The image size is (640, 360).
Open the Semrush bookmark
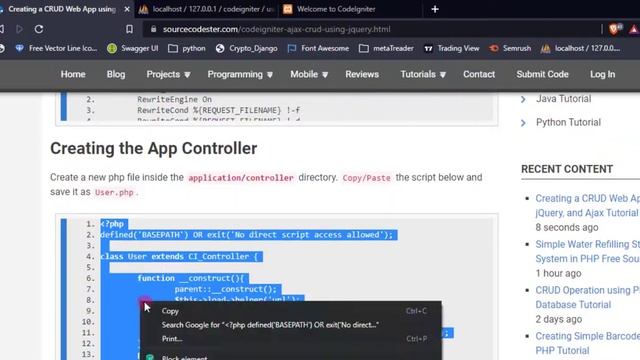(510, 48)
